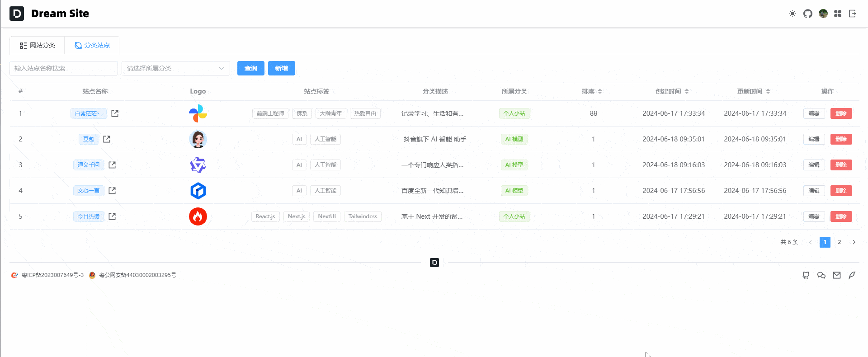The image size is (868, 357).
Task: Click the NextUI tag
Action: [x=327, y=216]
